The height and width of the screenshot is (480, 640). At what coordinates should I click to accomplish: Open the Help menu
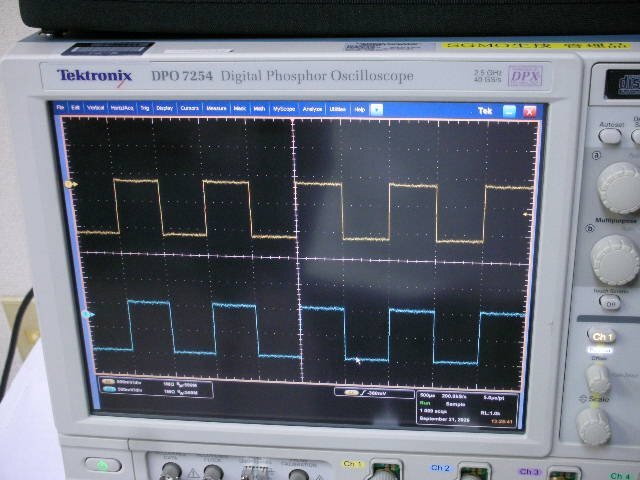pos(360,110)
